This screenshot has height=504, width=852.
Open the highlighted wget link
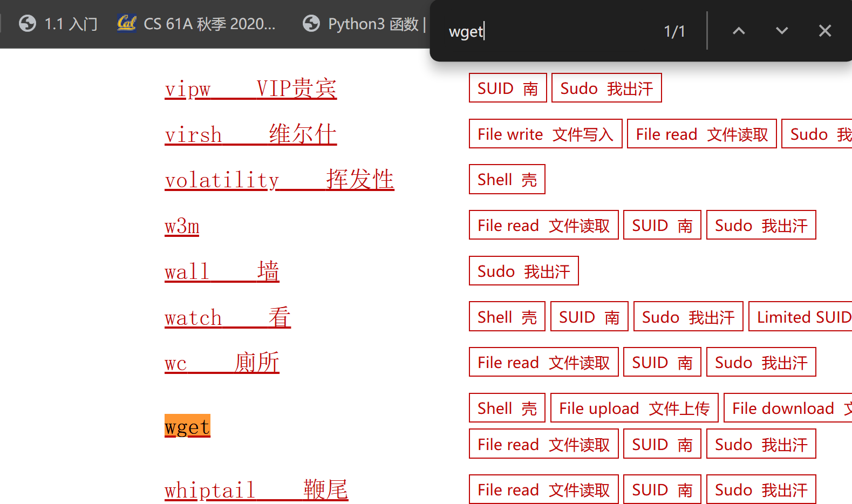[187, 427]
